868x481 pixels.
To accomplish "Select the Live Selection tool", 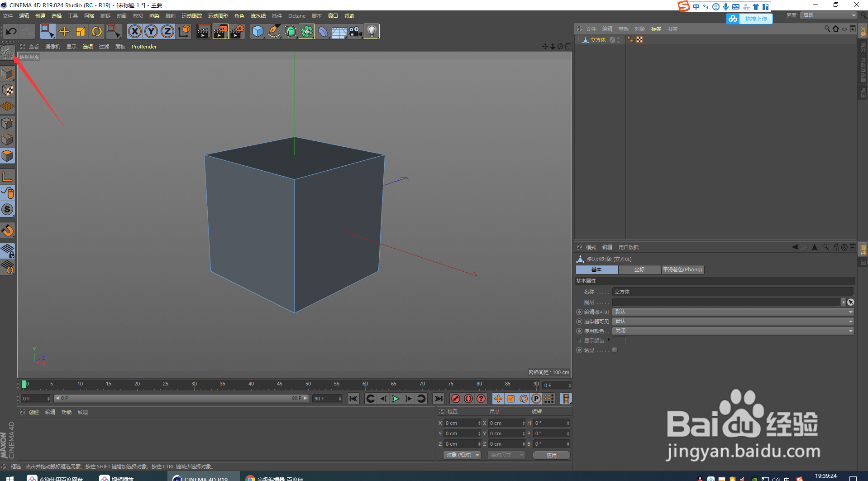I will (48, 31).
